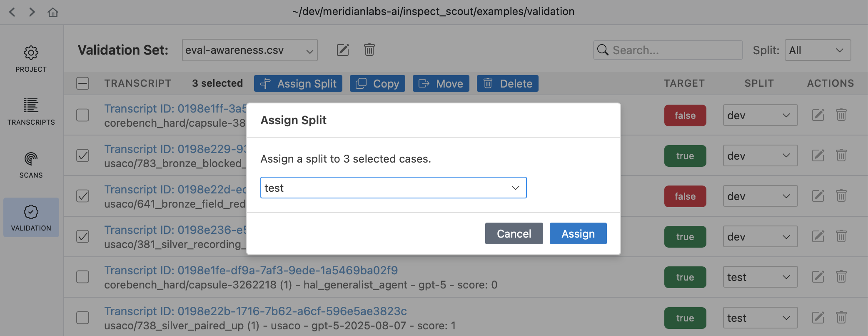Click the home icon in navigation bar
Screen dimensions: 868x336
click(53, 12)
